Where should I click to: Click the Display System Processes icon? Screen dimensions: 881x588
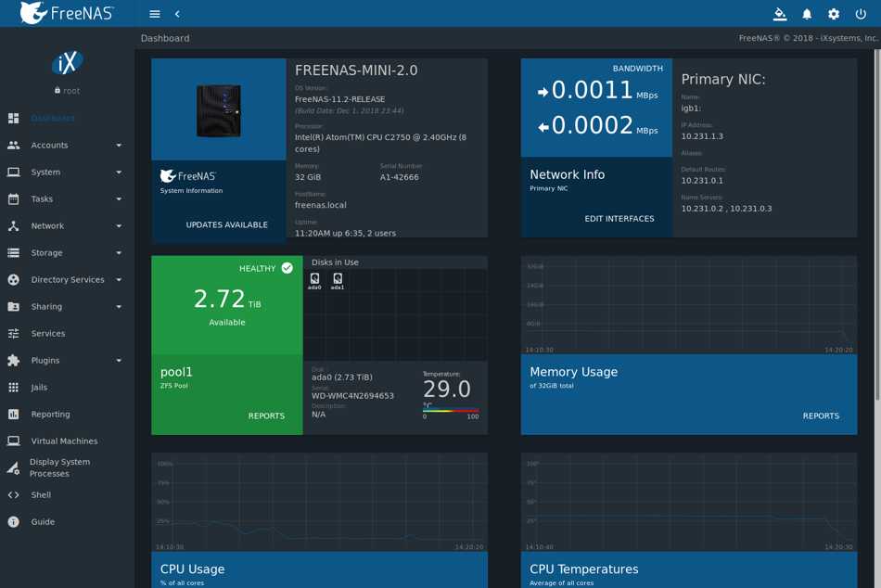[14, 467]
